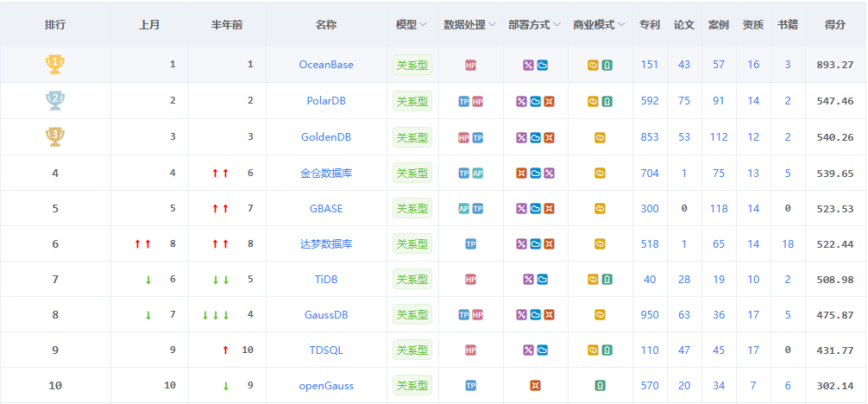Click the score 893.27
The height and width of the screenshot is (404, 868).
point(835,65)
